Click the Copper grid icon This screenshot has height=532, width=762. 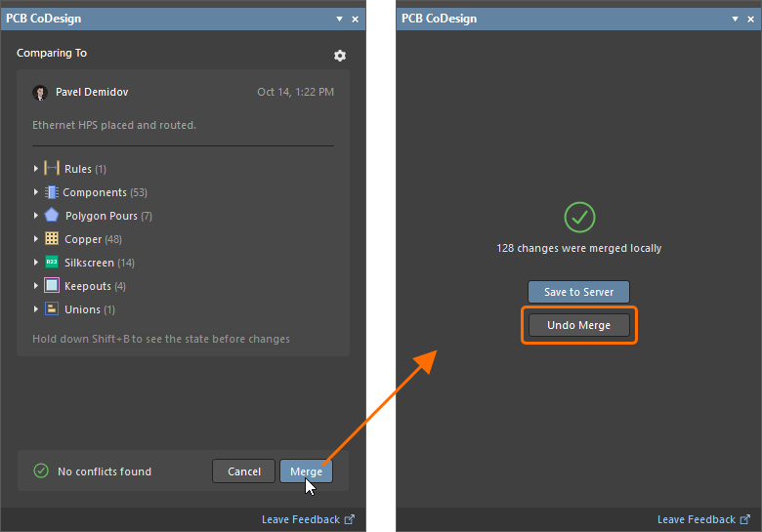(x=52, y=239)
